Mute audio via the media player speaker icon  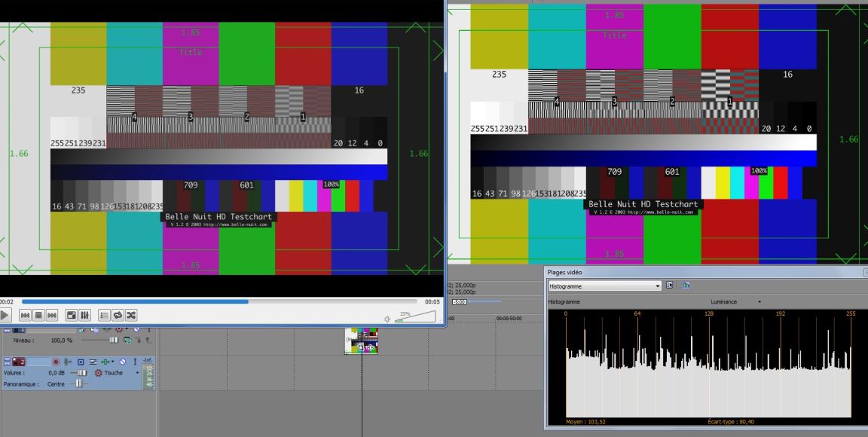pyautogui.click(x=387, y=319)
